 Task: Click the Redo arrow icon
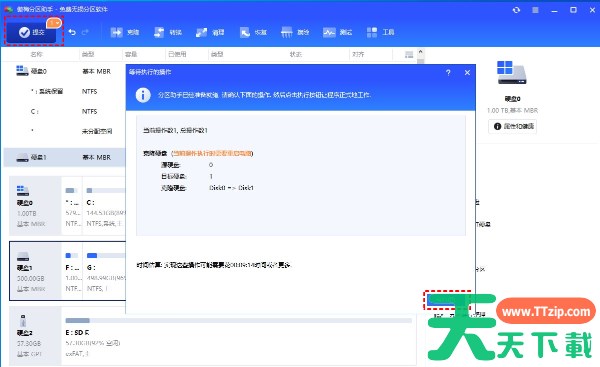(85, 33)
